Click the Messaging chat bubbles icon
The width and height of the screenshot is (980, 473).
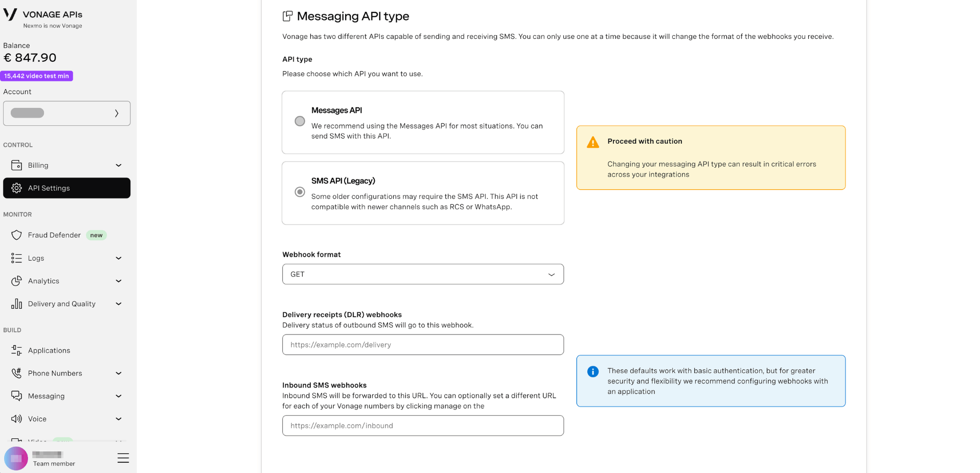click(x=16, y=396)
